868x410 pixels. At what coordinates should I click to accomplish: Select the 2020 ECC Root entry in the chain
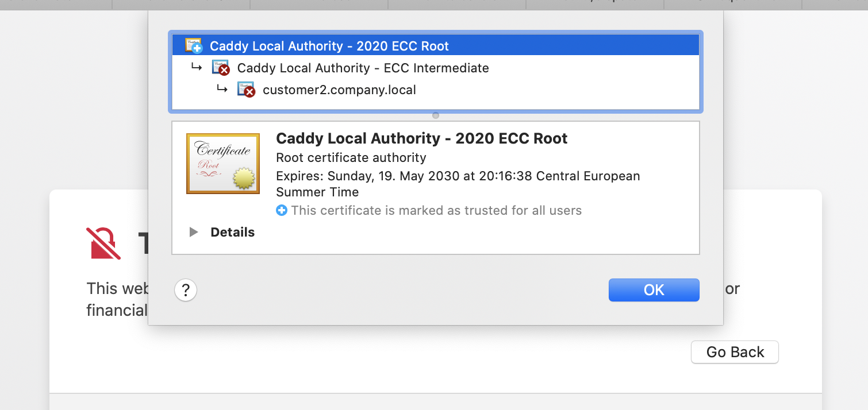[x=330, y=45]
